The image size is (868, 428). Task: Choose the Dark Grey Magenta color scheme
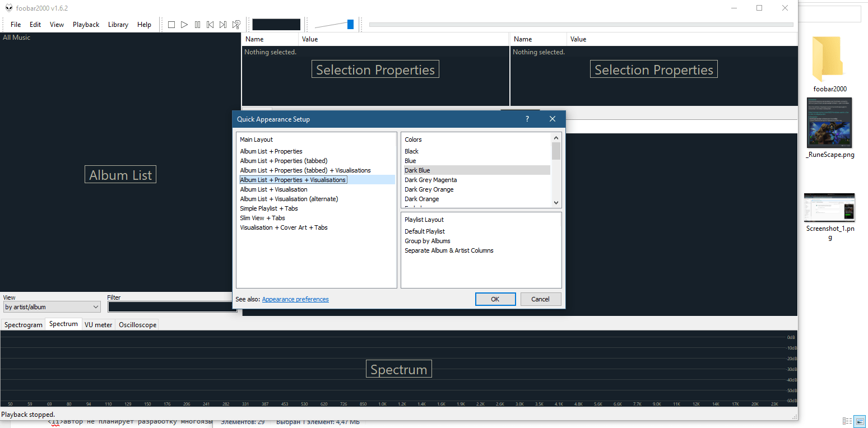click(x=431, y=180)
